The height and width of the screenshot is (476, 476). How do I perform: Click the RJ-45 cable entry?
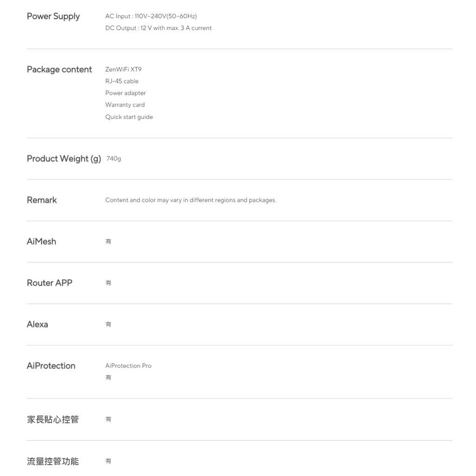tap(122, 81)
